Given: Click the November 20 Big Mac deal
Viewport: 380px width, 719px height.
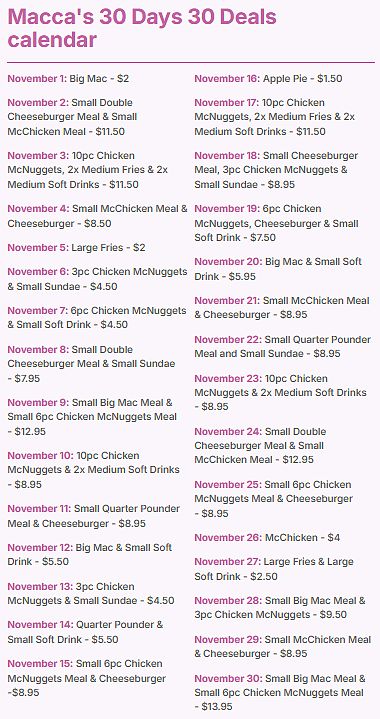Looking at the screenshot, I should pos(278,269).
